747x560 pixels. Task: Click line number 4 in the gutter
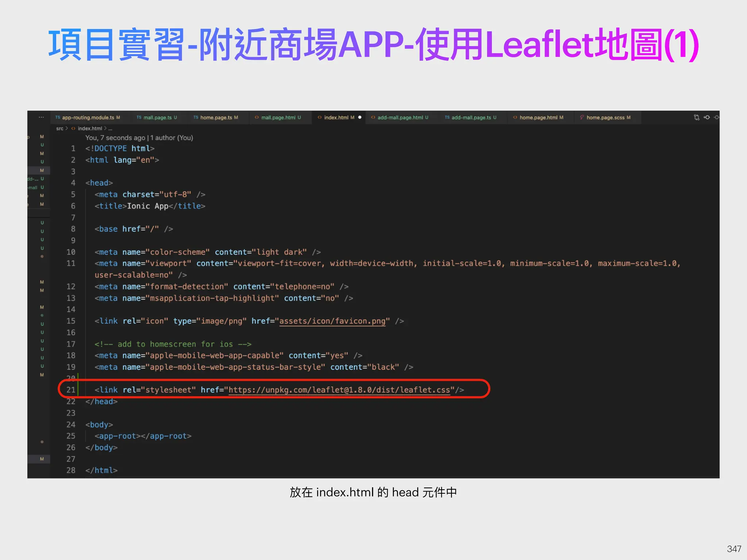pos(73,183)
